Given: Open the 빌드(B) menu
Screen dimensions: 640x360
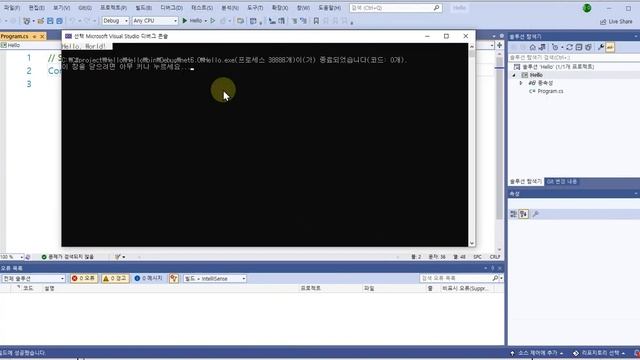Looking at the screenshot, I should pos(143,8).
